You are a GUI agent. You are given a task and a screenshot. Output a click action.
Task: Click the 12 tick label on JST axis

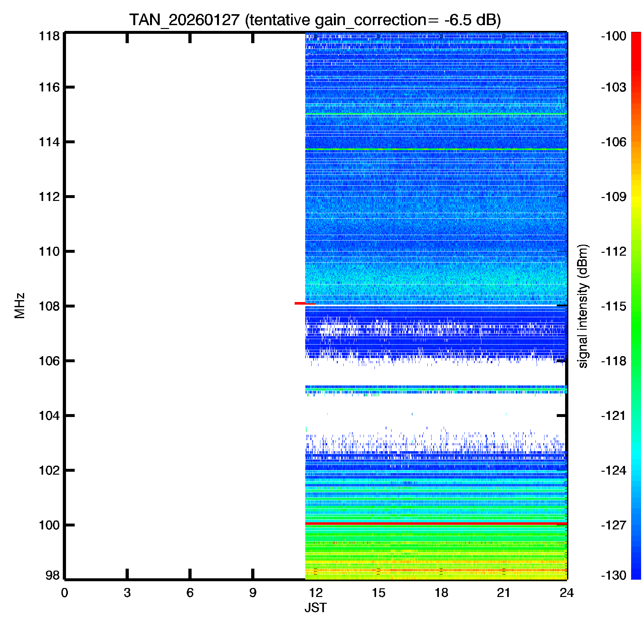315,593
